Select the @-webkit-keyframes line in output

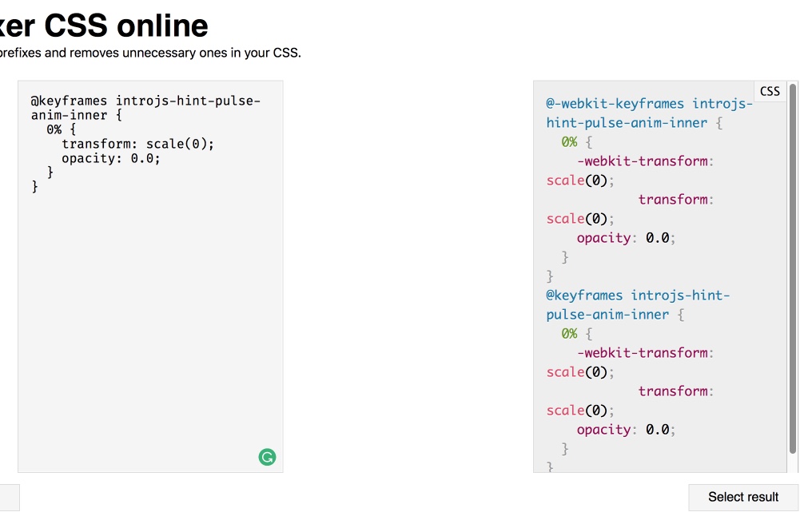647,103
